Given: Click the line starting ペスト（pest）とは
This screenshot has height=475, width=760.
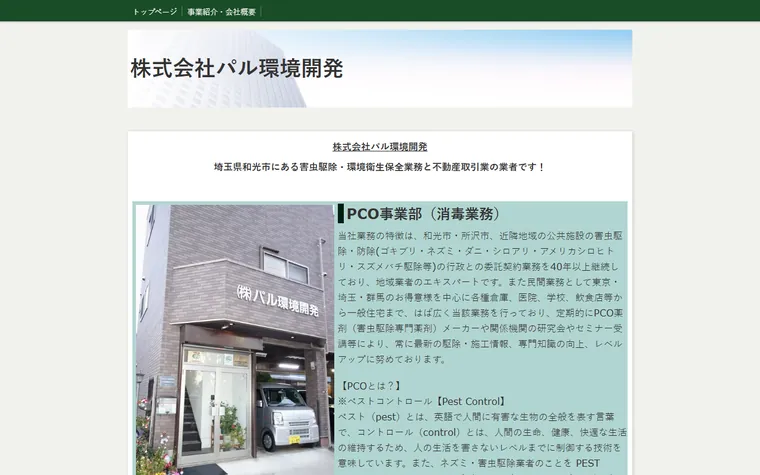Looking at the screenshot, I should [476, 417].
